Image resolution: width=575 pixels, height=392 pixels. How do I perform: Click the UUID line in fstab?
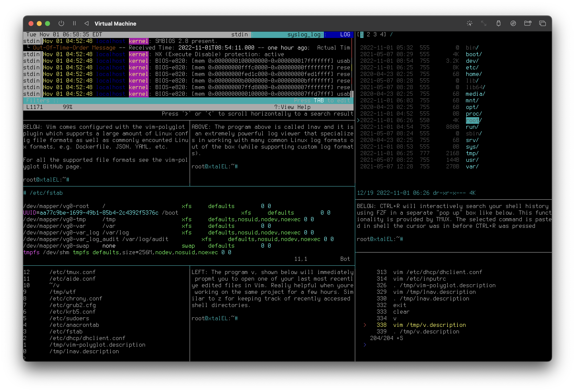pyautogui.click(x=177, y=213)
